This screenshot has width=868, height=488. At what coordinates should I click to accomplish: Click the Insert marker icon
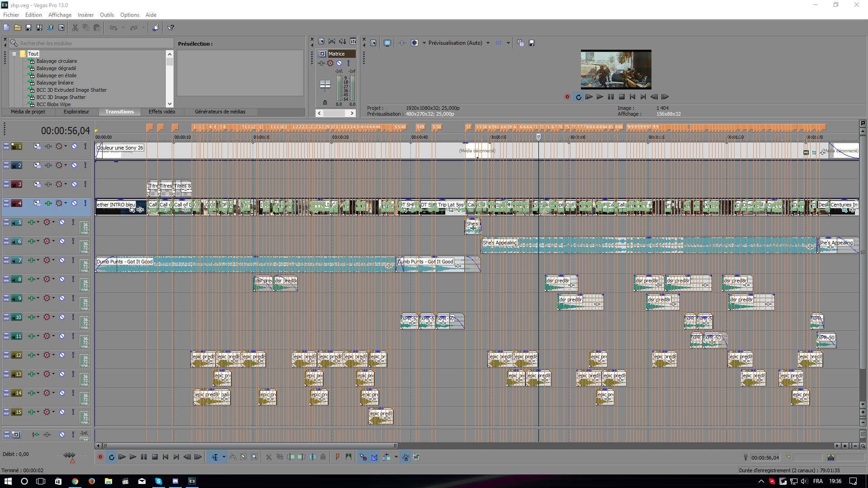(337, 457)
